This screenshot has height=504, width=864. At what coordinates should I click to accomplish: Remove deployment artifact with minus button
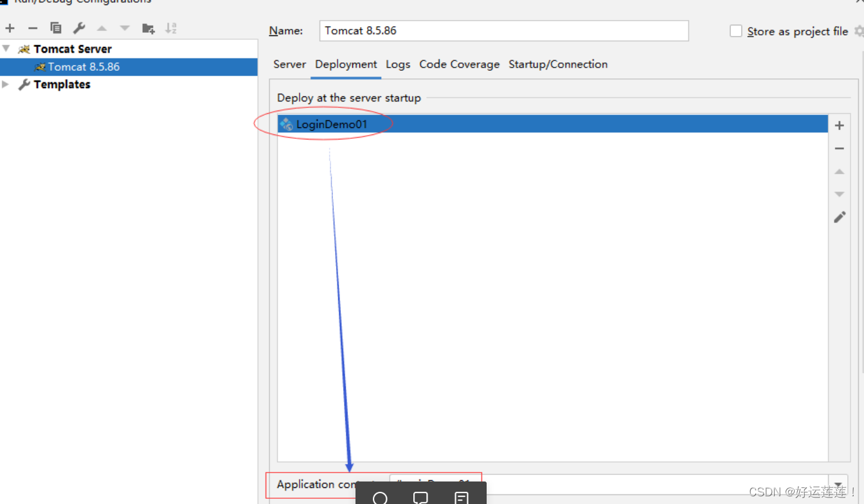pyautogui.click(x=840, y=148)
